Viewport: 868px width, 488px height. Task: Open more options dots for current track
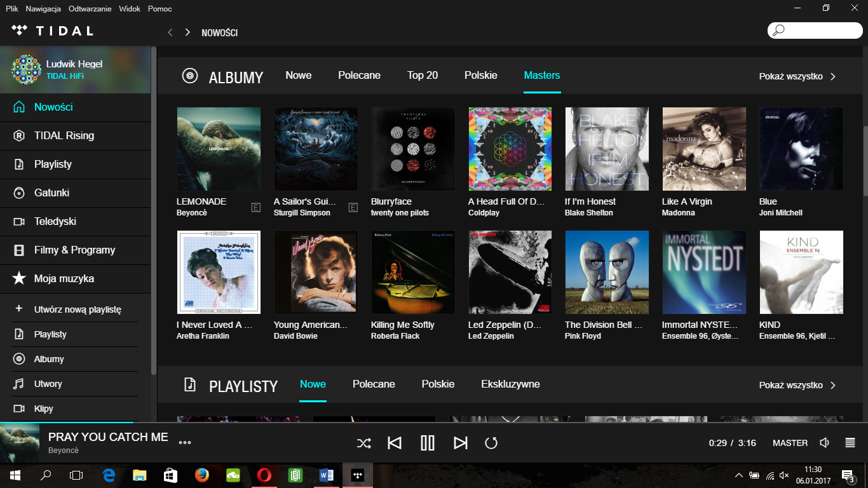click(185, 443)
